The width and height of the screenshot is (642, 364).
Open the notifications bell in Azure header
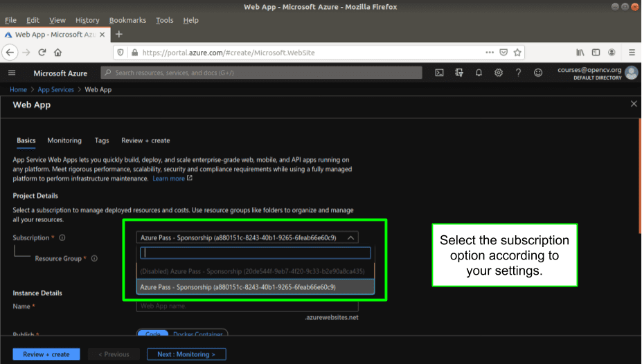479,73
